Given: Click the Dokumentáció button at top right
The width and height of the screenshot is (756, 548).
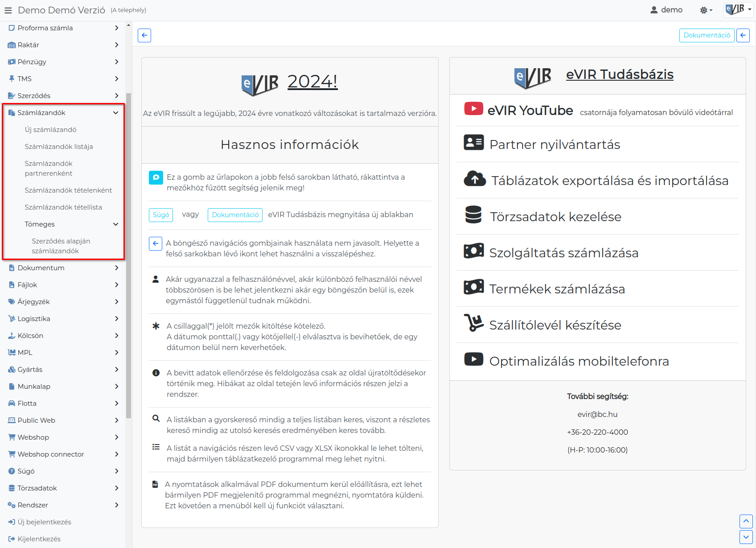Looking at the screenshot, I should pyautogui.click(x=707, y=35).
